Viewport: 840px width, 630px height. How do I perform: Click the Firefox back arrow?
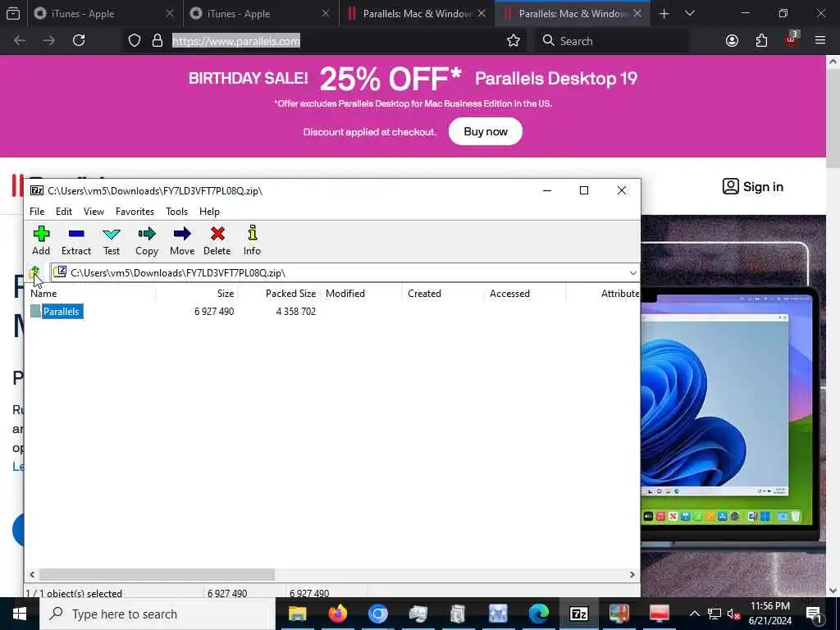[x=20, y=41]
